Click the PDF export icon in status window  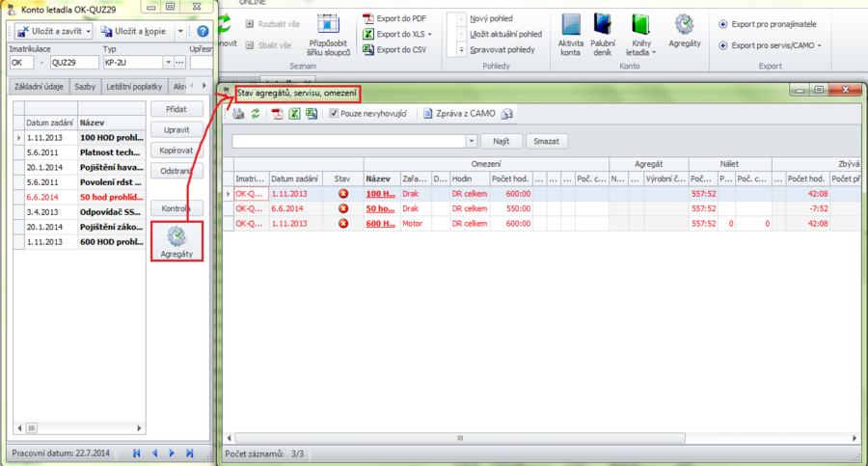(x=277, y=114)
